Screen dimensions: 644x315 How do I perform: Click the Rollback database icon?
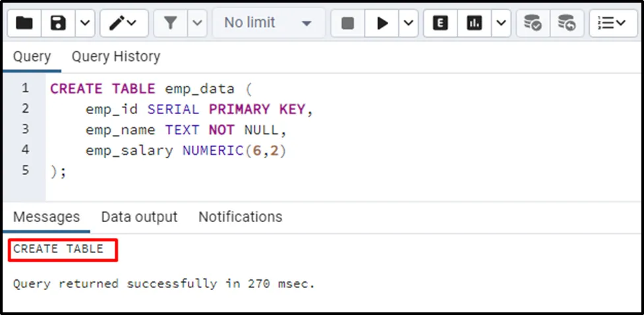click(566, 23)
